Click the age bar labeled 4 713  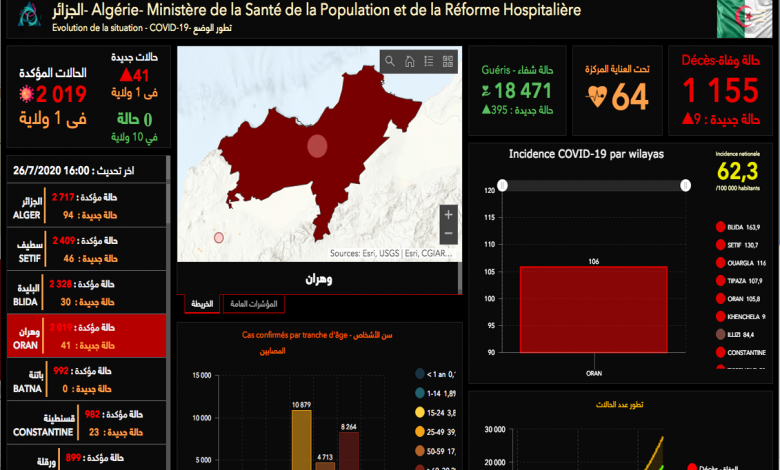(x=325, y=466)
